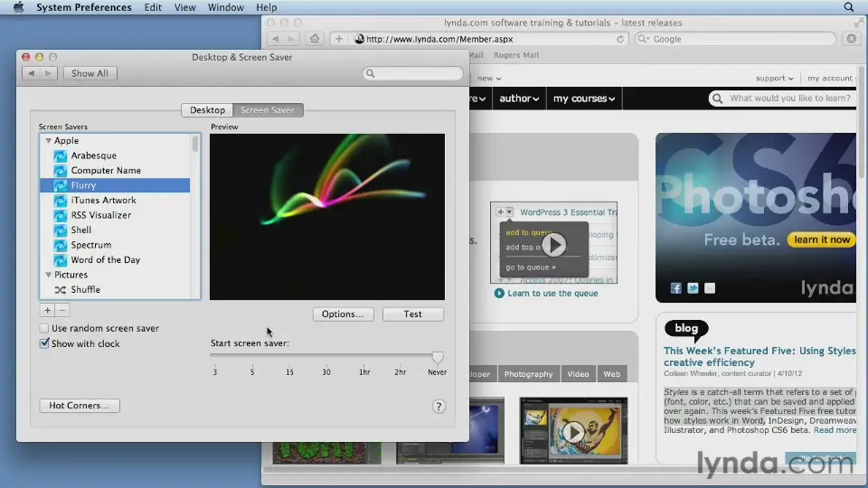Click the Word of the Day icon

(x=61, y=260)
